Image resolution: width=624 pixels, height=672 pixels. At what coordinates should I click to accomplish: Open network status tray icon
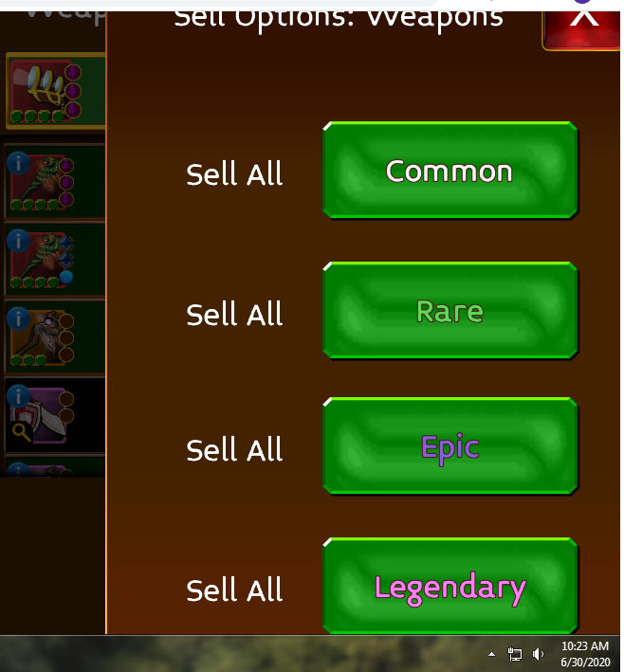515,654
